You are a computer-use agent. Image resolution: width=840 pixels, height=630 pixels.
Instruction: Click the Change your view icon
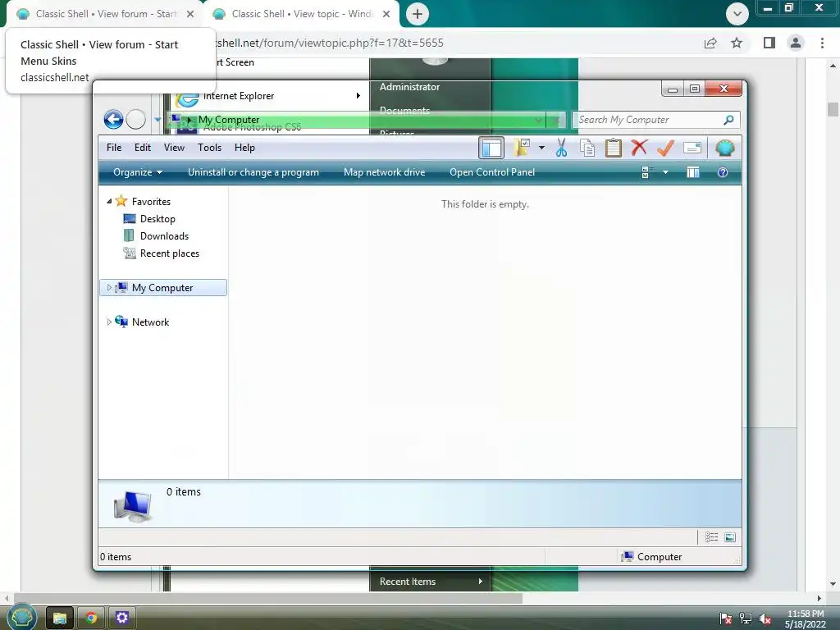646,172
